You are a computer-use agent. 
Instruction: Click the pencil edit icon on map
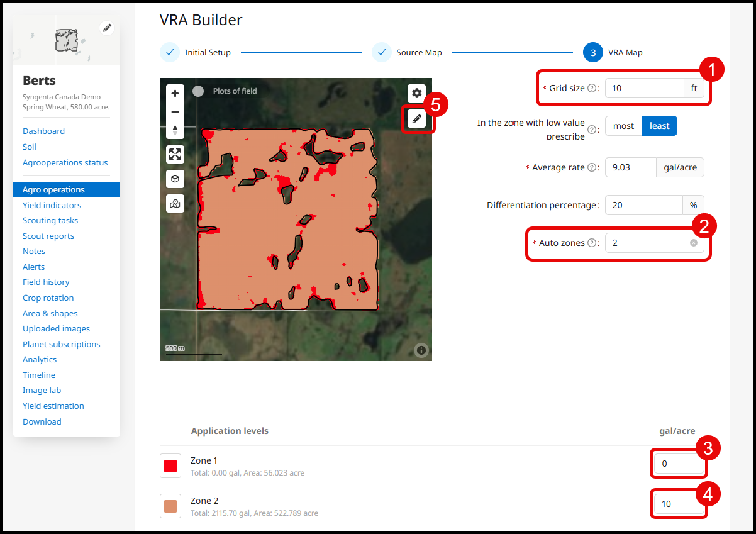(416, 118)
